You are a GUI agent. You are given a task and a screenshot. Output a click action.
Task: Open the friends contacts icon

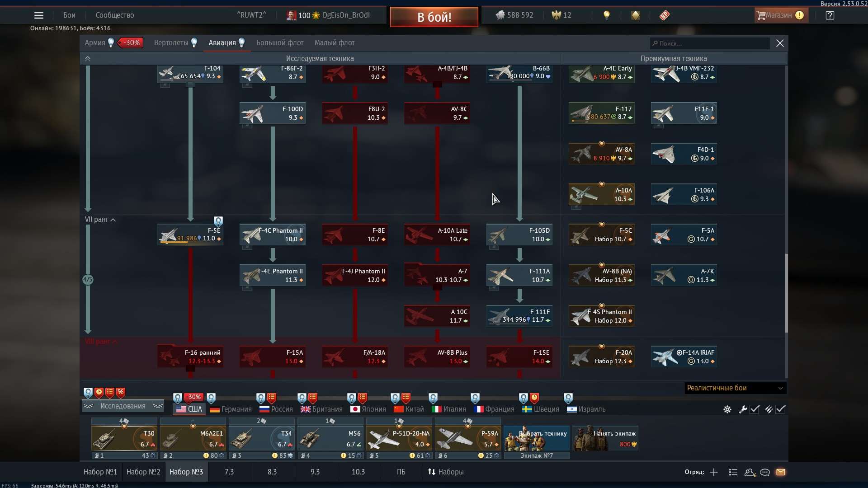click(x=750, y=472)
